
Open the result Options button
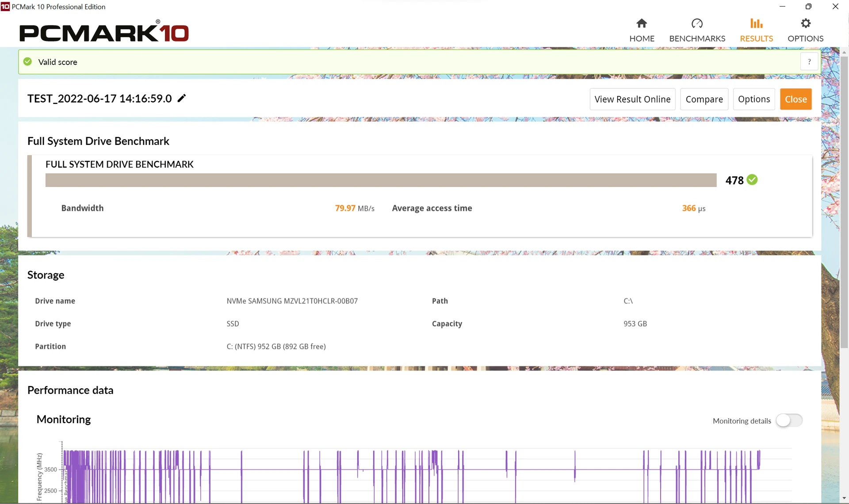754,99
